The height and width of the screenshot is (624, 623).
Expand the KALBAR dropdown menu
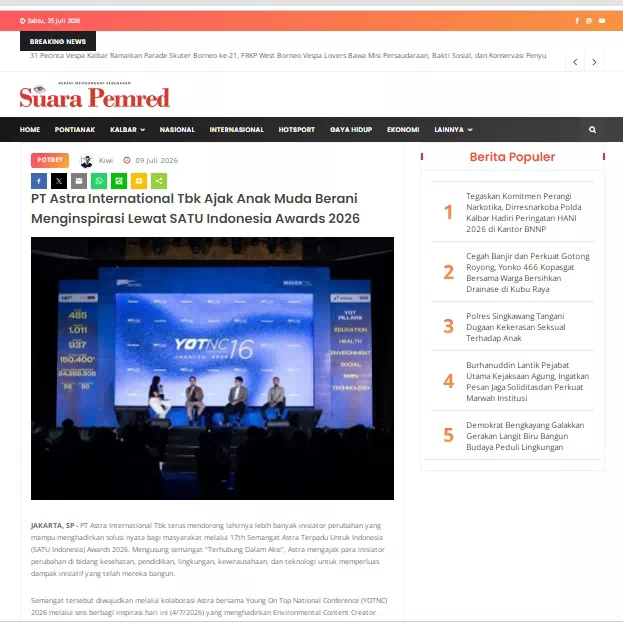point(127,130)
